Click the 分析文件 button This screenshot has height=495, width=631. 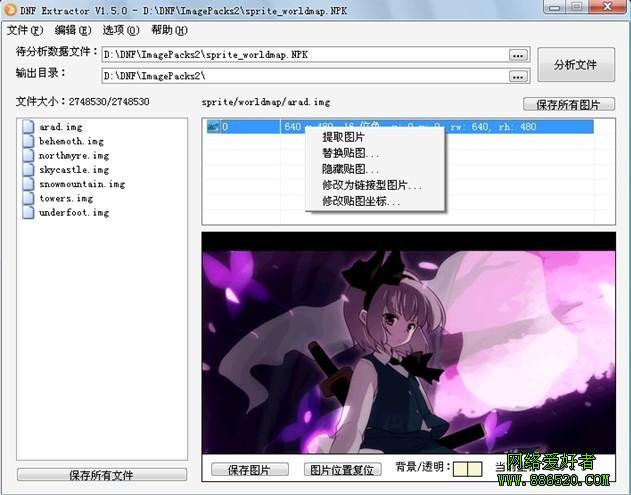(x=576, y=65)
